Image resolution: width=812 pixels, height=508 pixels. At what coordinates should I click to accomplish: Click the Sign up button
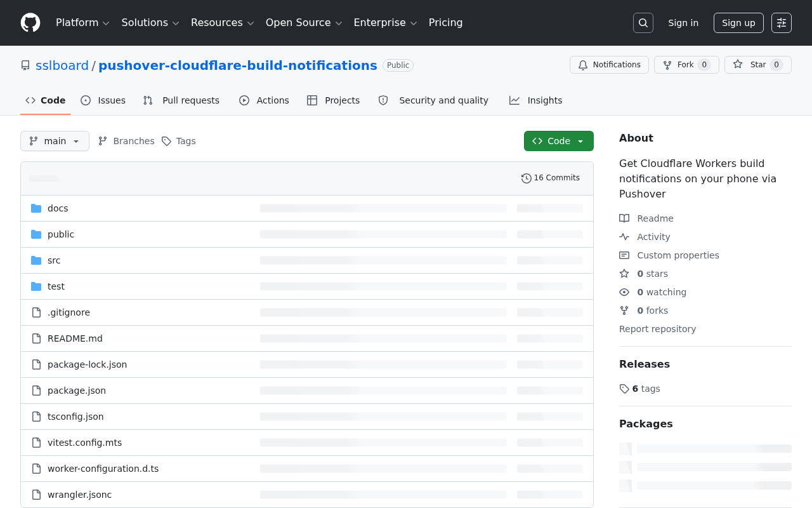pos(738,23)
